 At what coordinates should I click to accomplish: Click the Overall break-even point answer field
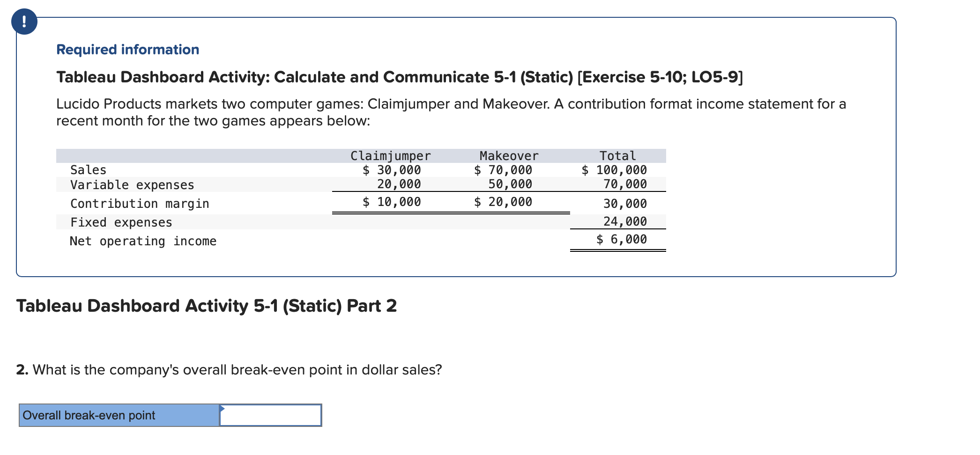coord(269,415)
